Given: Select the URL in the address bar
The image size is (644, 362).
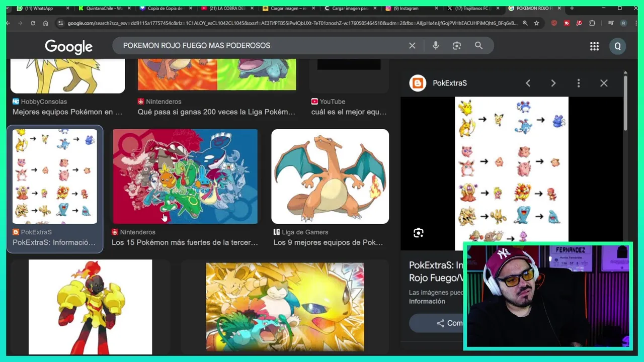Looking at the screenshot, I should pos(292,23).
